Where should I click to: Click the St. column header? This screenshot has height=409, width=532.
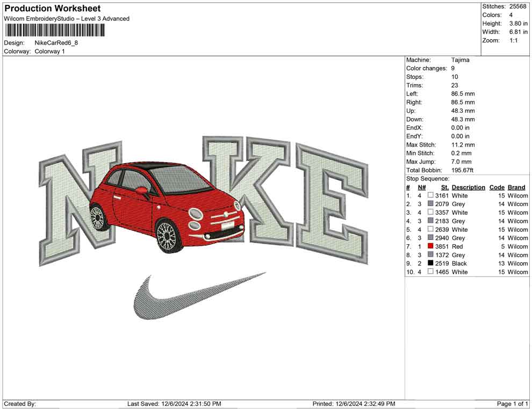(x=444, y=187)
